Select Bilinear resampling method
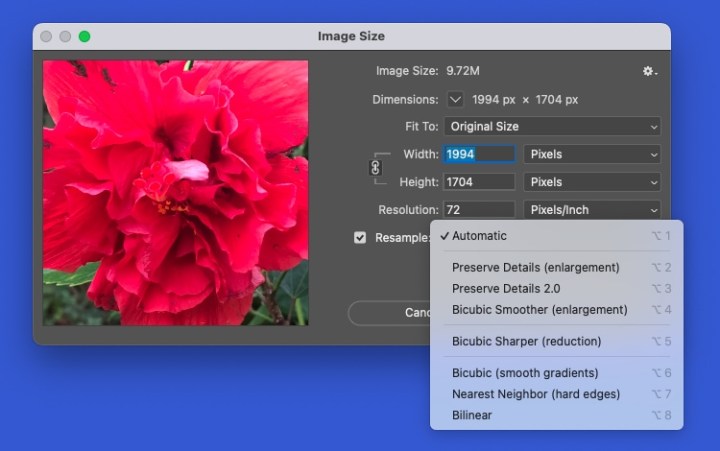Viewport: 720px width, 451px height. pos(472,415)
